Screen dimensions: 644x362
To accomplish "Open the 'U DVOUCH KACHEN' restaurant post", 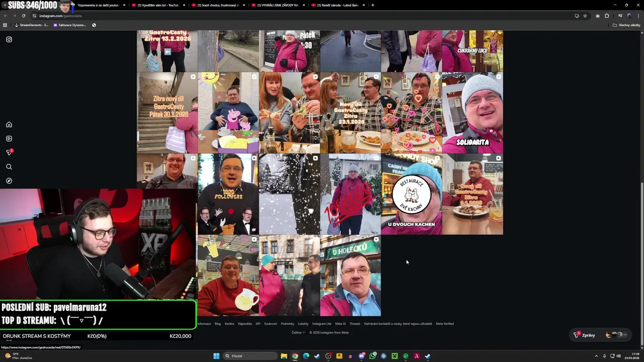I will [x=411, y=194].
